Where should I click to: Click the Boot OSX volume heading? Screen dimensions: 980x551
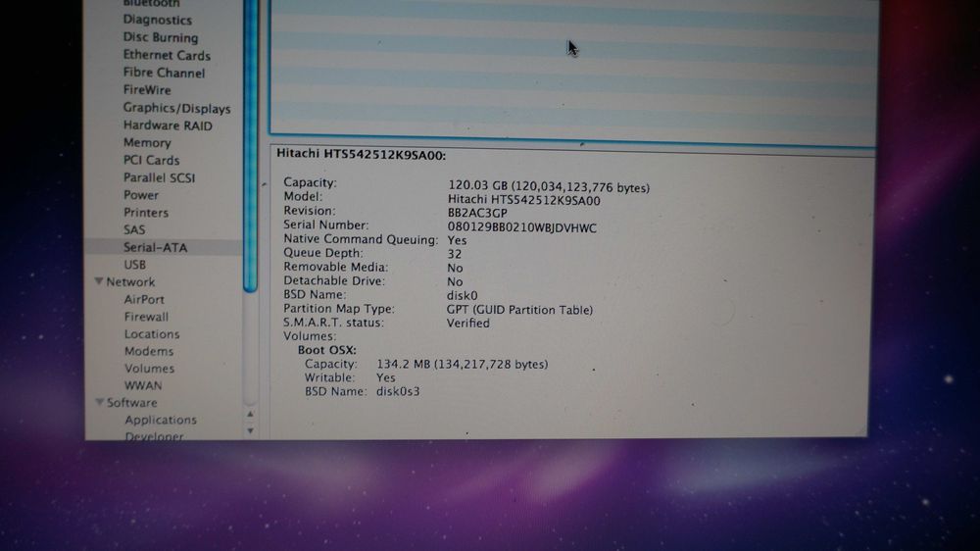click(327, 350)
